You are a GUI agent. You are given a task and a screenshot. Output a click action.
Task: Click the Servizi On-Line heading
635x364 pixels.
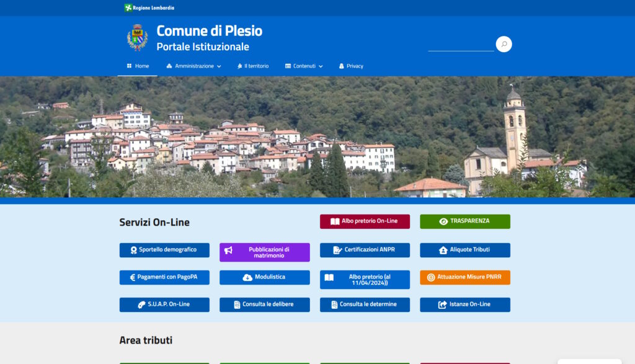point(154,222)
